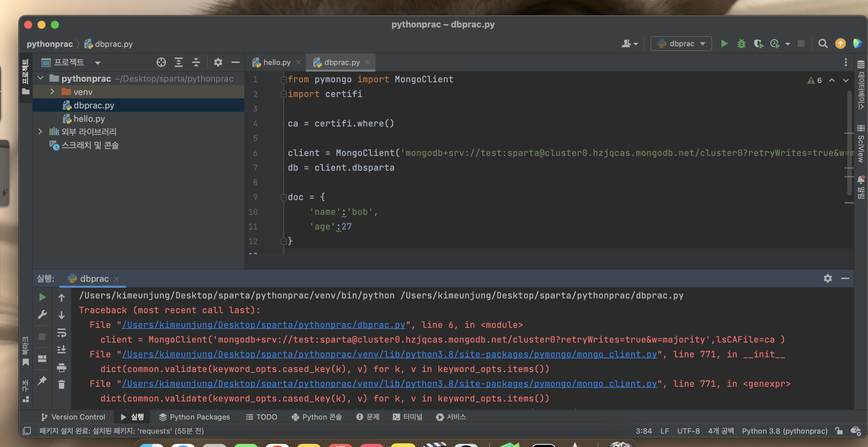Open the Python 콘솔 tool window
The image size is (868, 447).
pos(317,417)
